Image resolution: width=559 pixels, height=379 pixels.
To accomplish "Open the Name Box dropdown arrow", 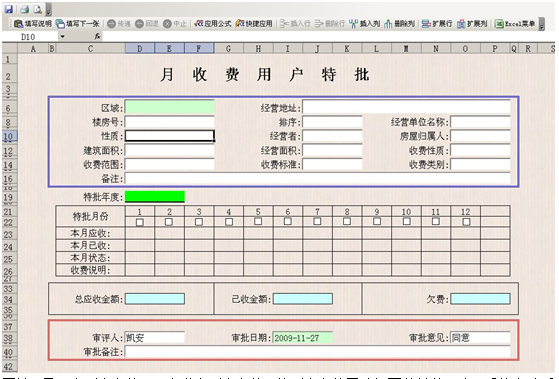I will [62, 36].
